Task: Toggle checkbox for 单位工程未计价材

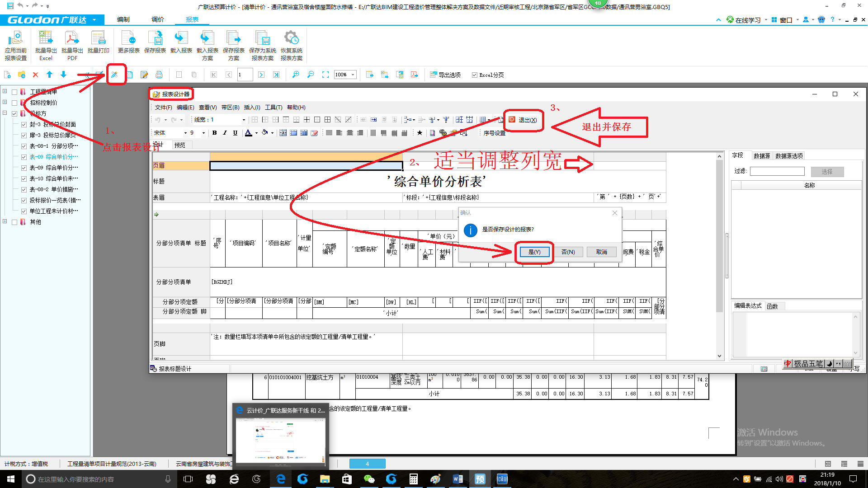Action: click(24, 211)
